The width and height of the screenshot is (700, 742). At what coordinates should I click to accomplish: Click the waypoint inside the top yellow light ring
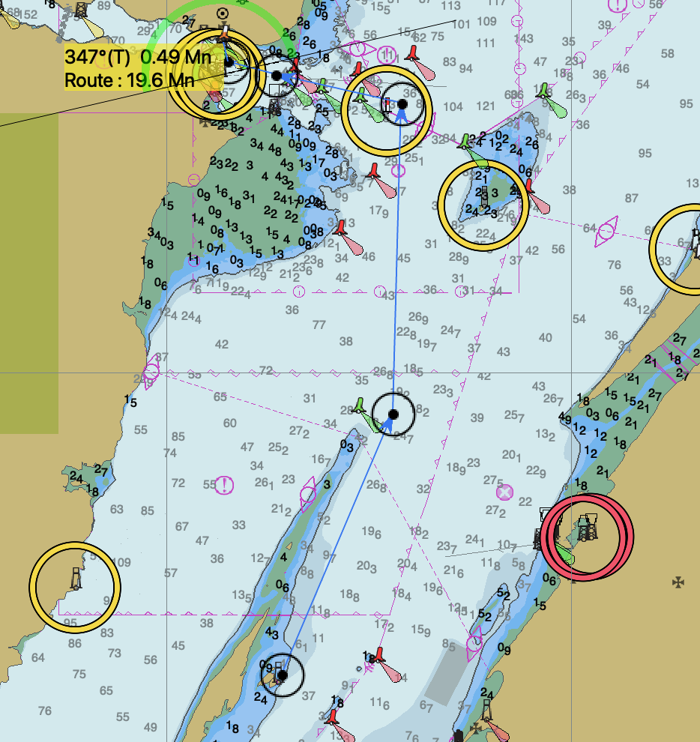tap(402, 104)
